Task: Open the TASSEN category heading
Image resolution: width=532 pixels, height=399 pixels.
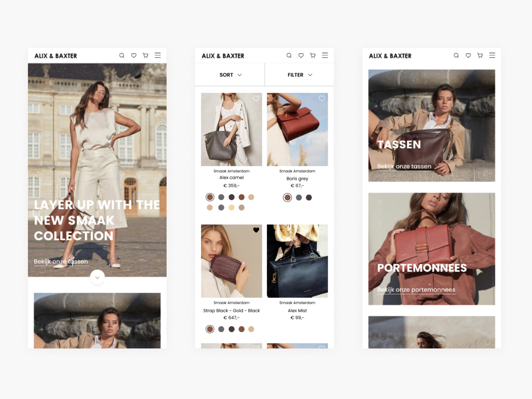Action: (399, 145)
